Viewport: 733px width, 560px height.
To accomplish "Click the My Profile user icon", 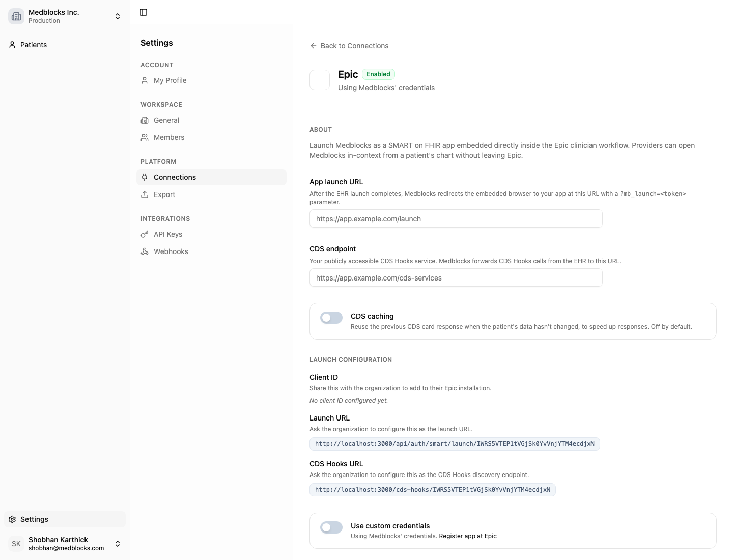I will coord(145,80).
